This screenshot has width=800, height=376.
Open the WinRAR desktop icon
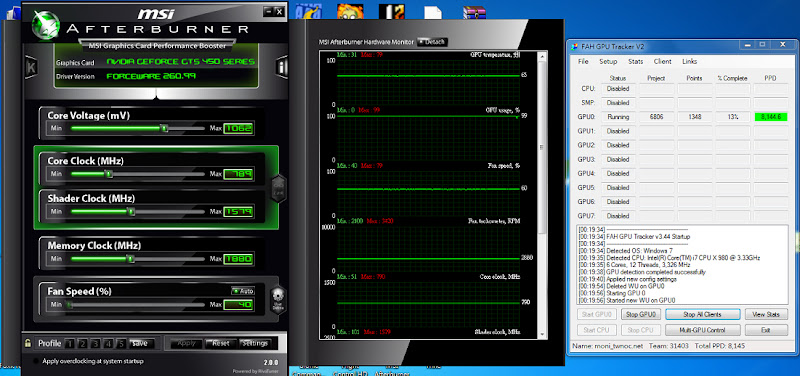[x=473, y=12]
